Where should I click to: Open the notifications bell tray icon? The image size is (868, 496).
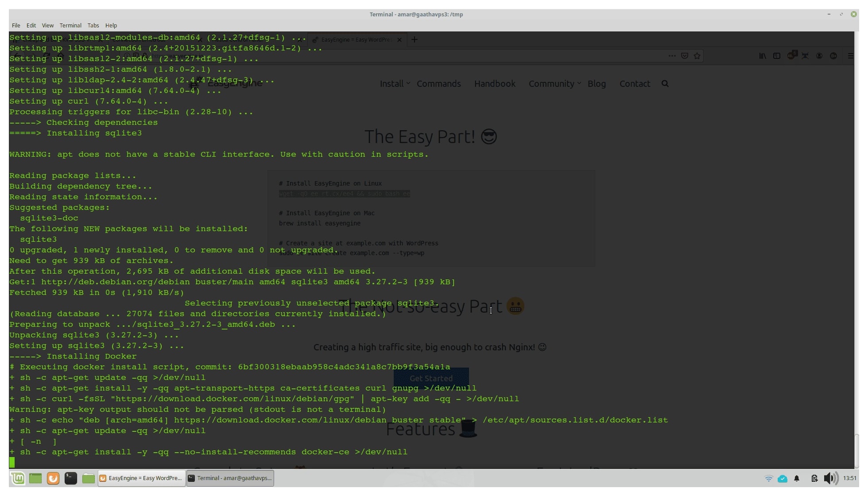(x=797, y=478)
